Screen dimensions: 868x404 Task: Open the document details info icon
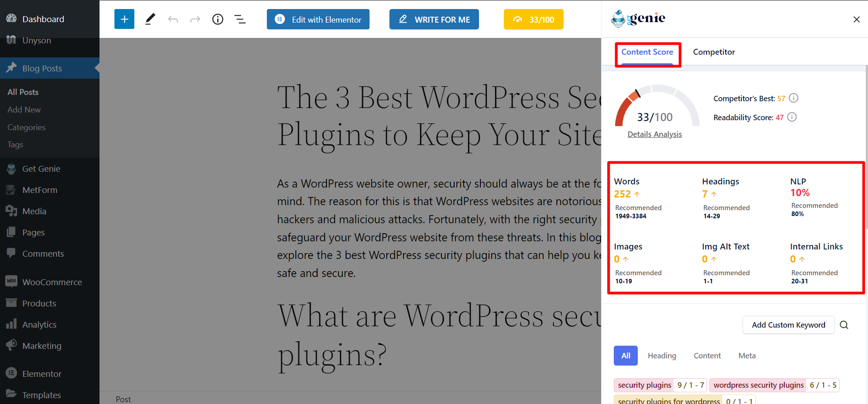pos(218,19)
